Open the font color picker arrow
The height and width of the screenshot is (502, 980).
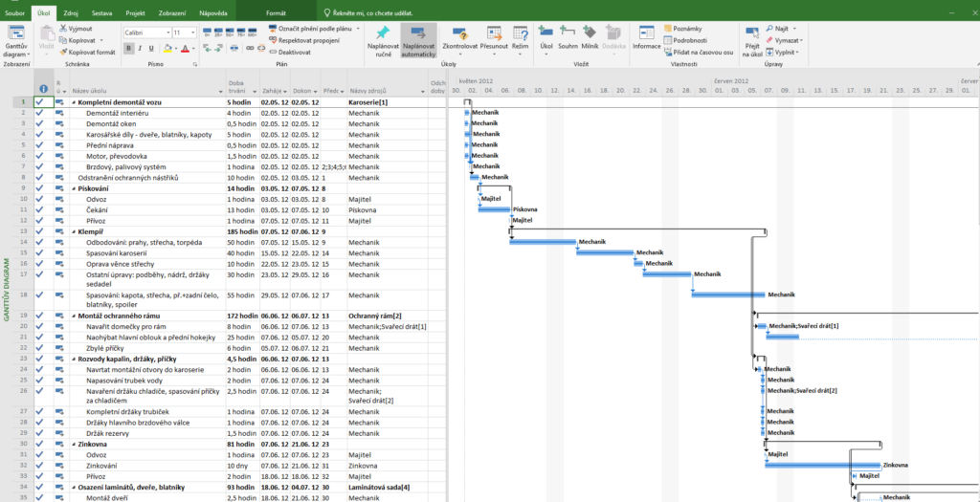click(x=191, y=48)
